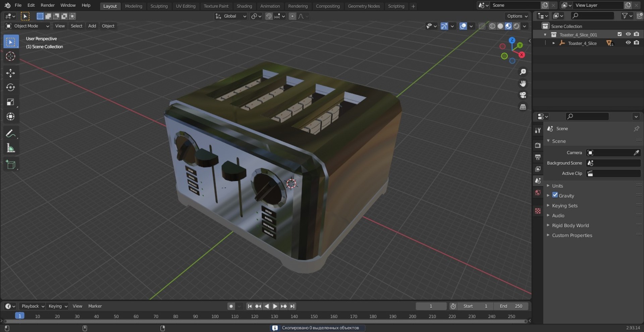Open the Options dropdown
The image size is (644, 332).
[x=517, y=16]
